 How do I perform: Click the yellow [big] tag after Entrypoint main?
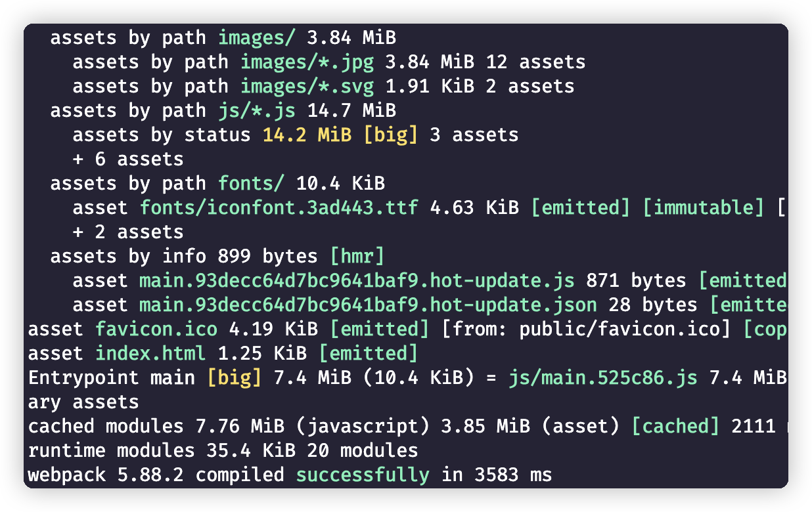click(x=235, y=378)
